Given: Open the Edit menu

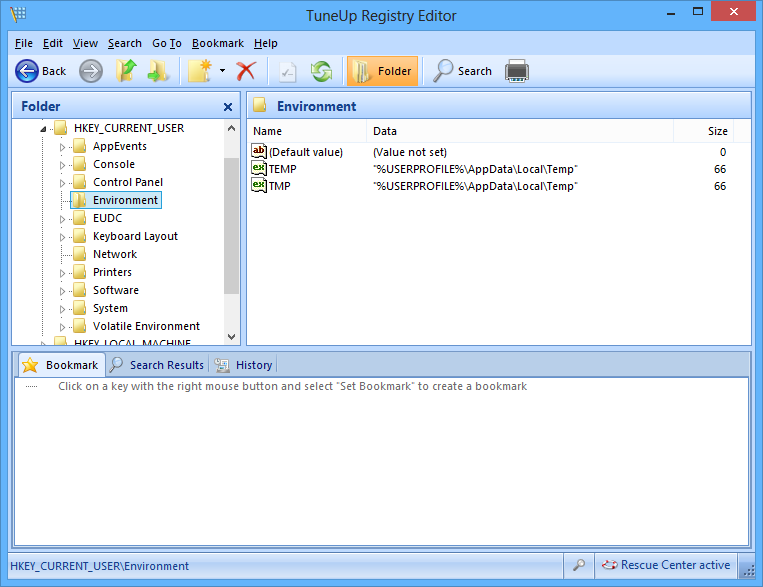Looking at the screenshot, I should click(53, 43).
